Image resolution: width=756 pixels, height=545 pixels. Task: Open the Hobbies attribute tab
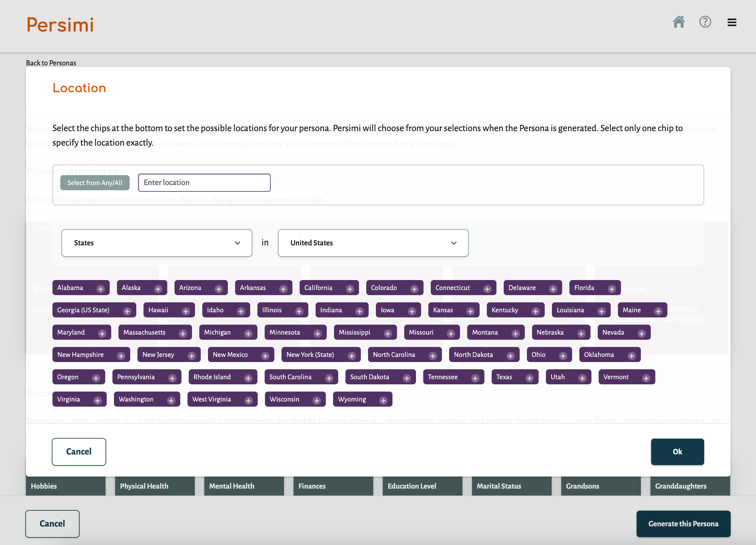[66, 486]
